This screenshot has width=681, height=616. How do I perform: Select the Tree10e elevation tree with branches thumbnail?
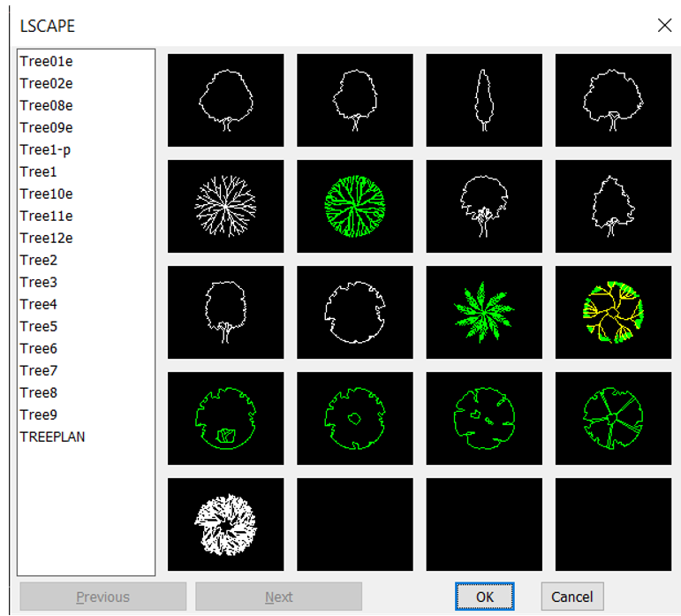[484, 206]
